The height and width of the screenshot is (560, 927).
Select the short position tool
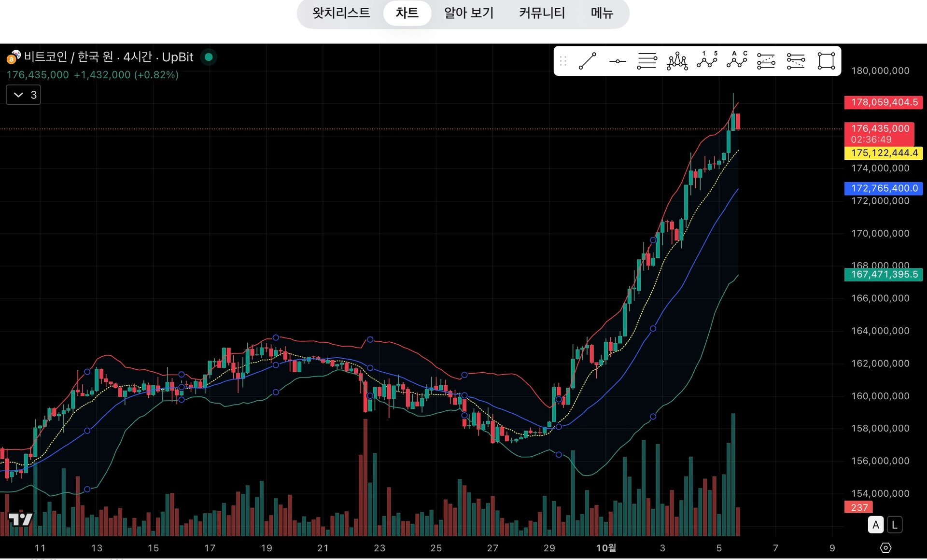[796, 61]
